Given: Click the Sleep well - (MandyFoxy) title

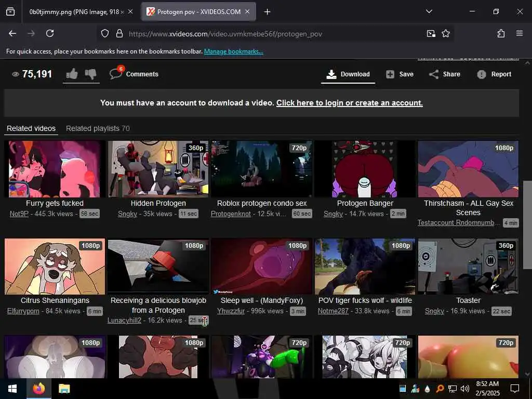Looking at the screenshot, I should pos(262,301).
